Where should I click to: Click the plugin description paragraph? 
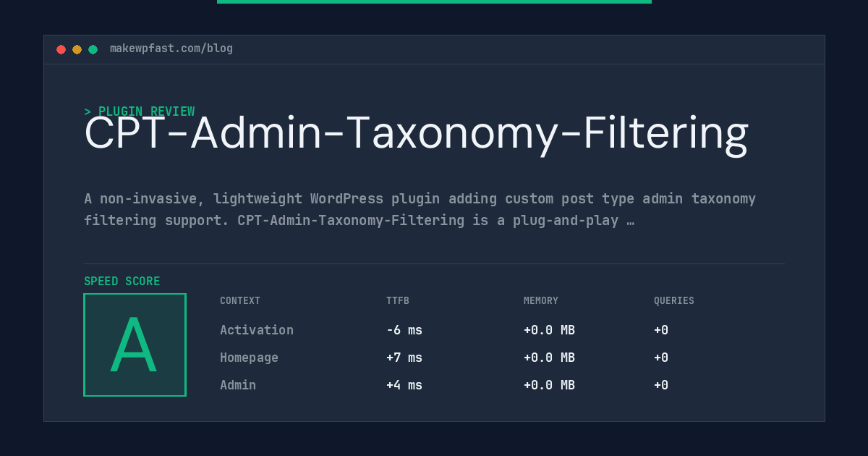click(420, 209)
